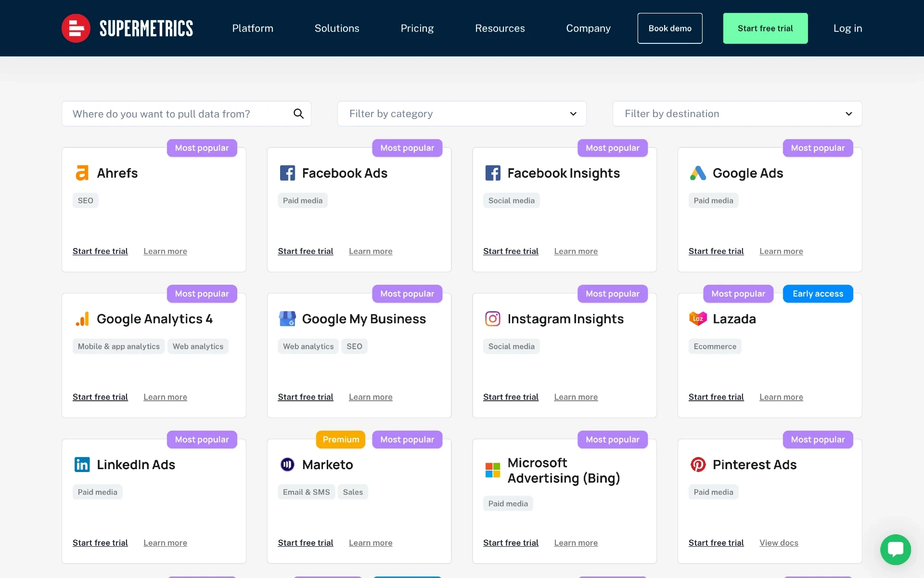The image size is (924, 578).
Task: Click Mobile & app analytics tag
Action: (x=119, y=346)
